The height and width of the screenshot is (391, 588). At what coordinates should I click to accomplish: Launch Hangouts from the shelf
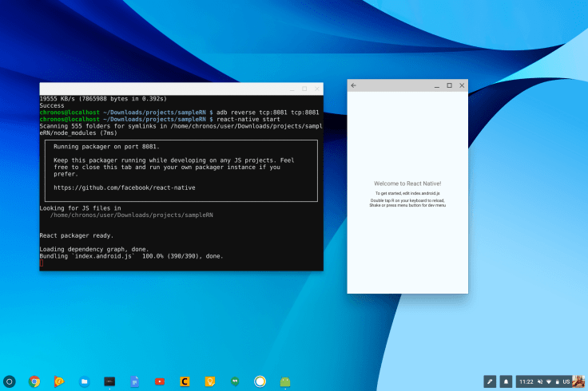(x=235, y=381)
